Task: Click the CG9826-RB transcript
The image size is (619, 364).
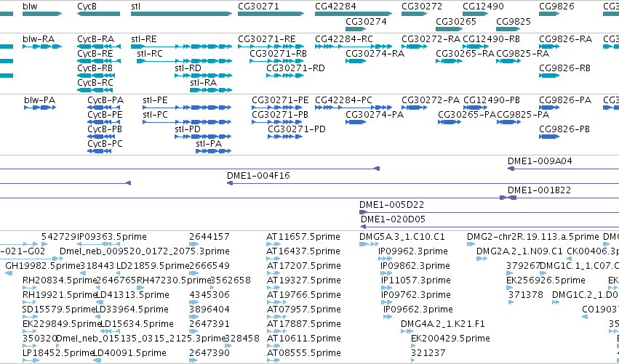Action: point(549,76)
